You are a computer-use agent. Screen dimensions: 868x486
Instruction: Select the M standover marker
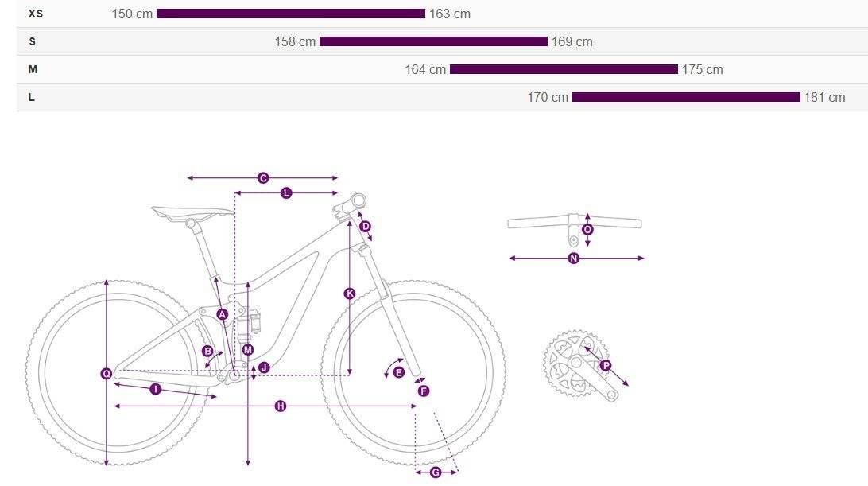point(247,350)
